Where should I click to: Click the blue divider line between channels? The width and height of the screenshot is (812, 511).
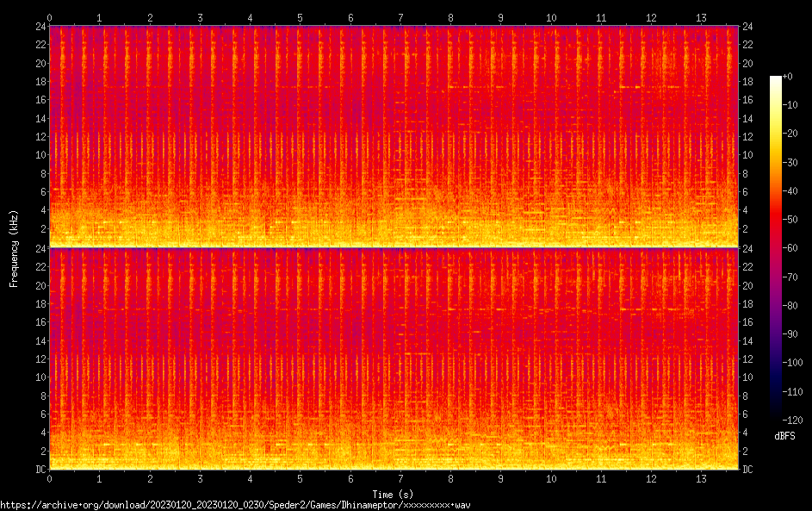(394, 248)
